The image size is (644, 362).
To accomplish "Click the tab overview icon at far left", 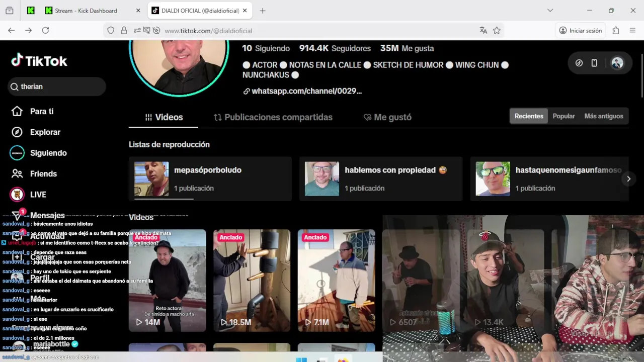I will point(10,11).
